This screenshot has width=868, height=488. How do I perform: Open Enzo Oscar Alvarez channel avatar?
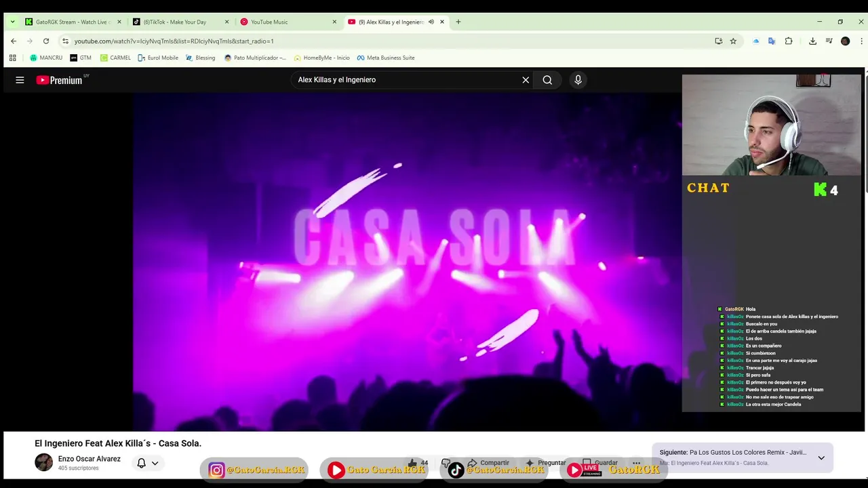click(43, 463)
